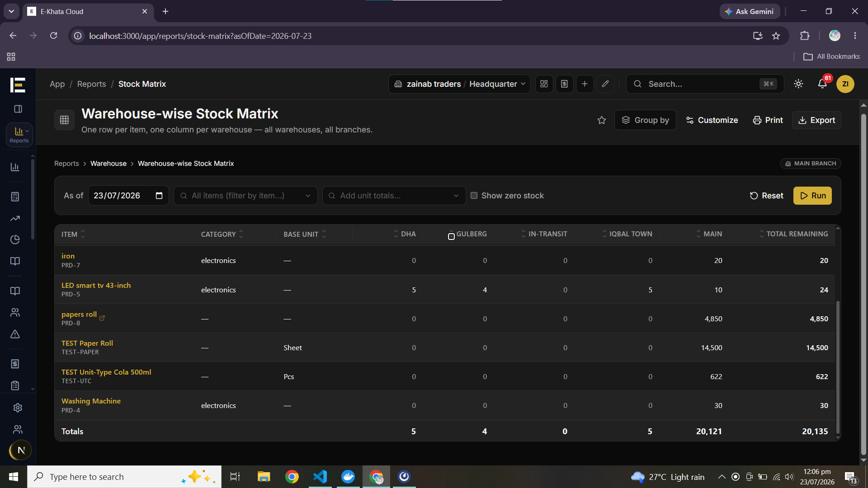
Task: Click the N avatar at sidebar bottom
Action: [x=20, y=450]
